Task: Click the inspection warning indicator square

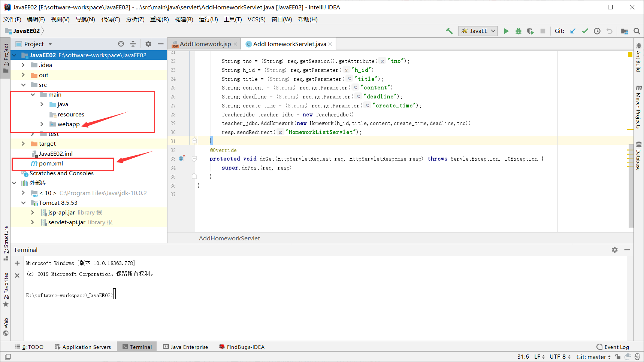Action: [630, 55]
